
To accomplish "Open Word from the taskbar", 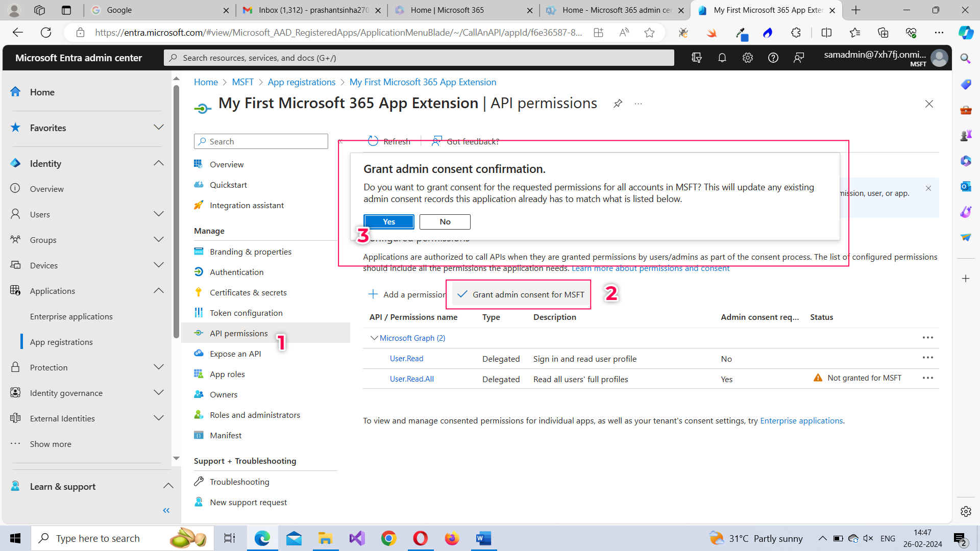I will [x=483, y=538].
